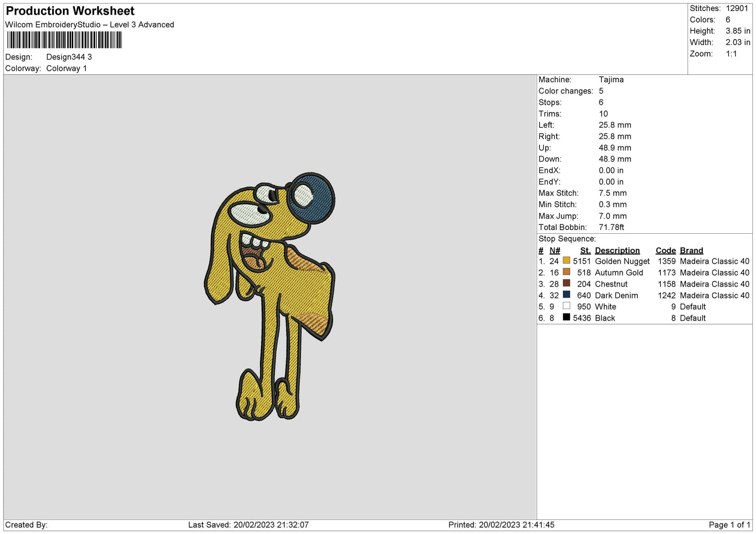The width and height of the screenshot is (756, 534).
Task: Click the Wilcom EmbroideryStudio subtitle text
Action: [x=89, y=25]
